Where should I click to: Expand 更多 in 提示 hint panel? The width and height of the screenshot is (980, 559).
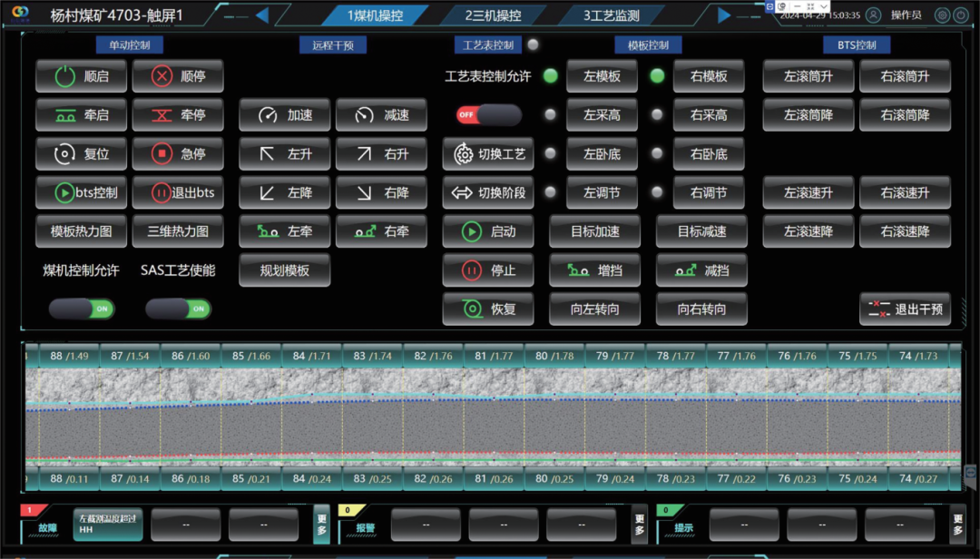pos(957,525)
